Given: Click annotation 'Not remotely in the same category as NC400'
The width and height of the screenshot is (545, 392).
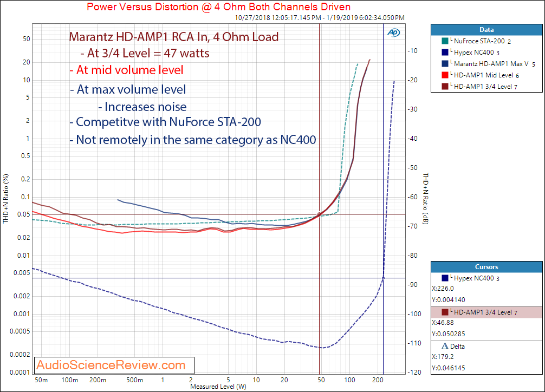Looking at the screenshot, I should point(196,140).
